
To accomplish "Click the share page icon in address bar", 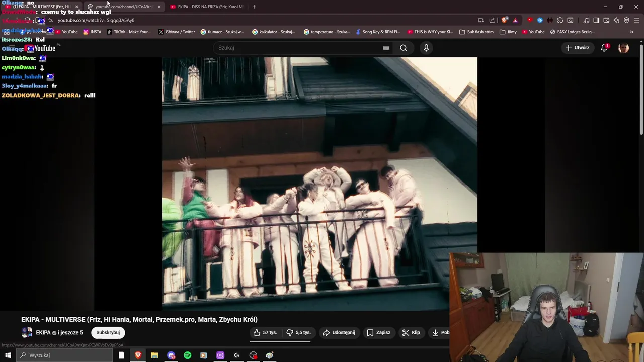I will click(492, 20).
